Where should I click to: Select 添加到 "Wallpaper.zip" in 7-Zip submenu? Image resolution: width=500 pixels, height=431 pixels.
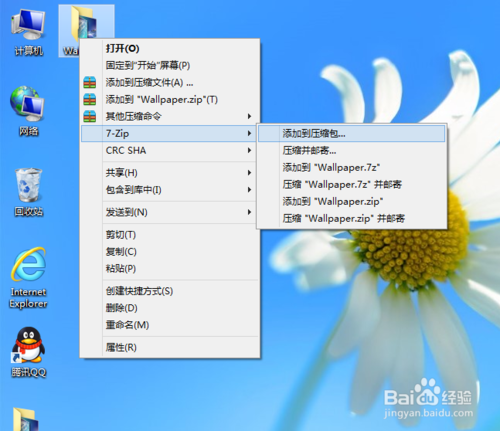click(352, 201)
